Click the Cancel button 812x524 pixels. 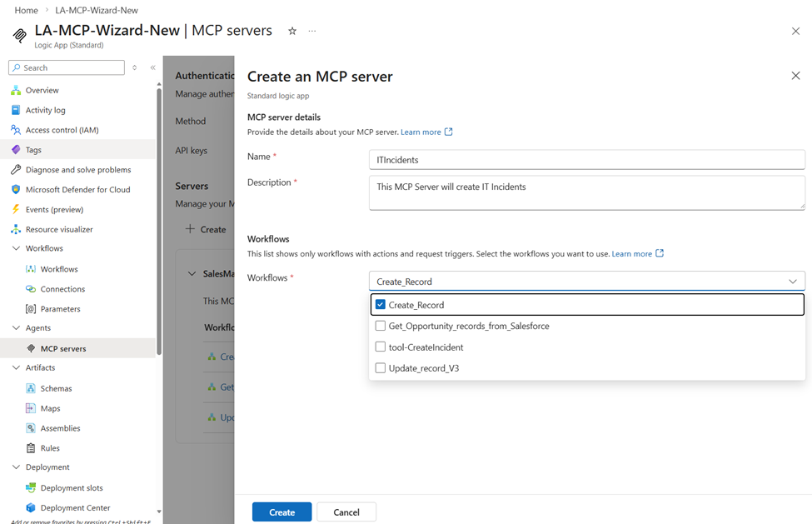[346, 512]
